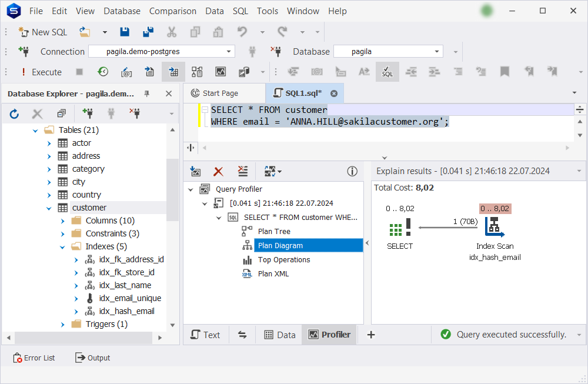
Task: Click the Save floppy disk icon
Action: coord(125,32)
